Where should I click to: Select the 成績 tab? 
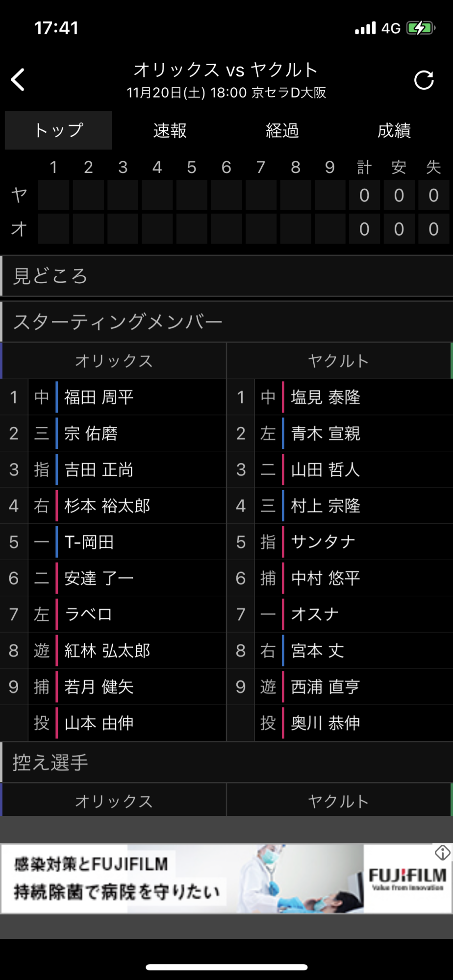point(394,130)
